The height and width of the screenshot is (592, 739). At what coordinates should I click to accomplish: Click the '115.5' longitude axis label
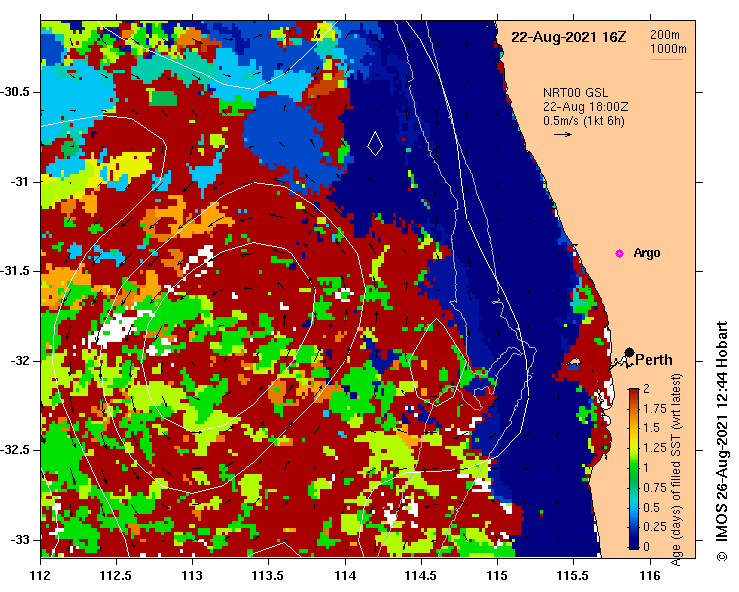click(x=573, y=576)
